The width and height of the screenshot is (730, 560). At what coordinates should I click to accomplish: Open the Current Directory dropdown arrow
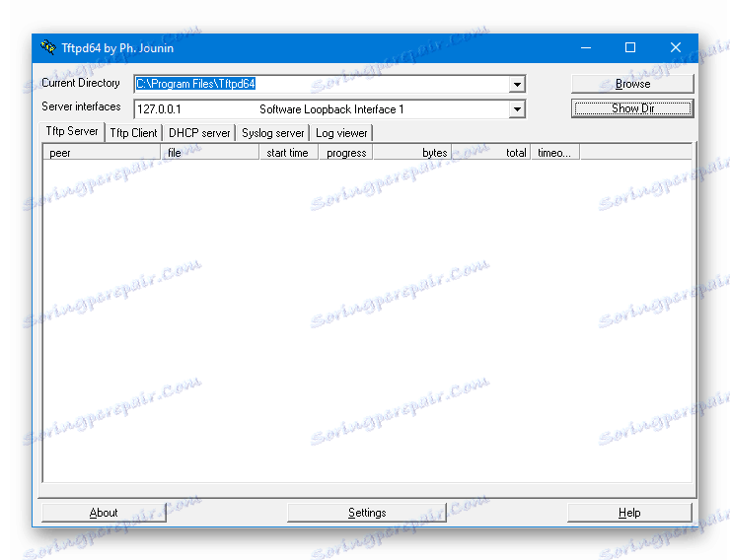tap(517, 85)
